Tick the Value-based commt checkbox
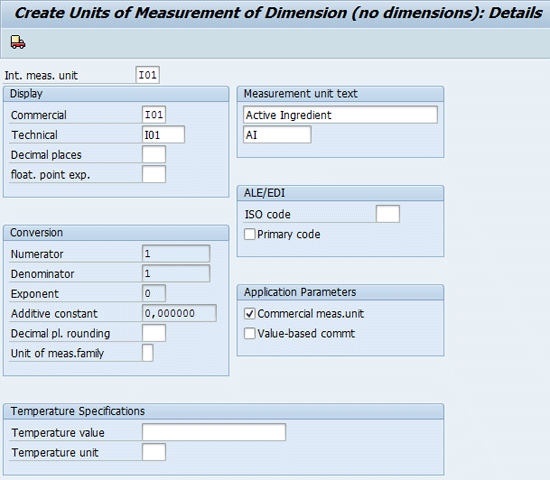 (249, 333)
